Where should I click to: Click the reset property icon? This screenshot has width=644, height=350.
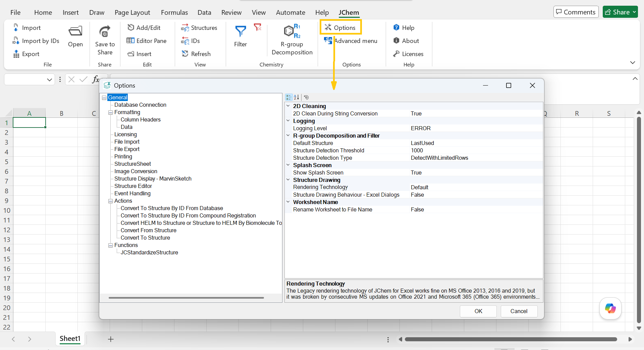(x=306, y=97)
